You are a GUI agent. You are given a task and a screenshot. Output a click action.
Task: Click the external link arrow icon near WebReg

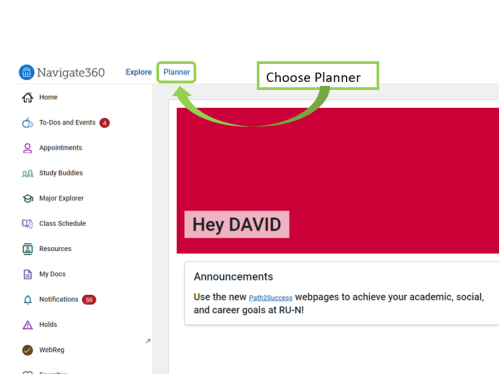coord(148,341)
